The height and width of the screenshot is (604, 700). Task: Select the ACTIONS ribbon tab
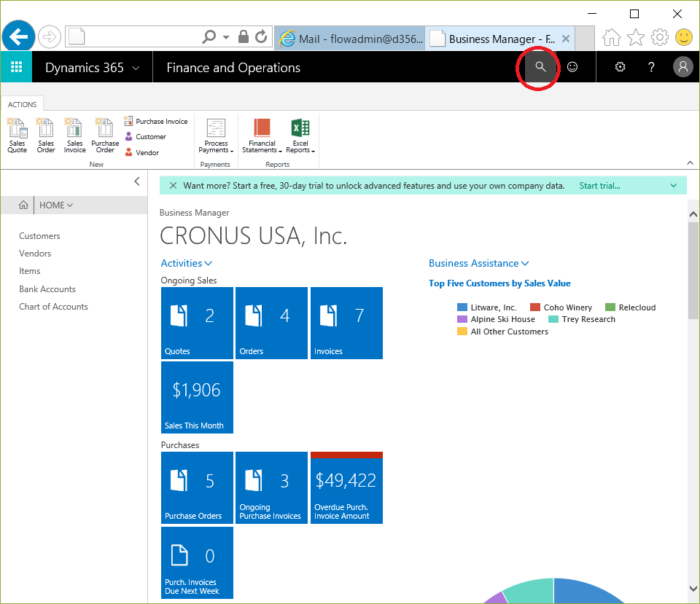[23, 104]
